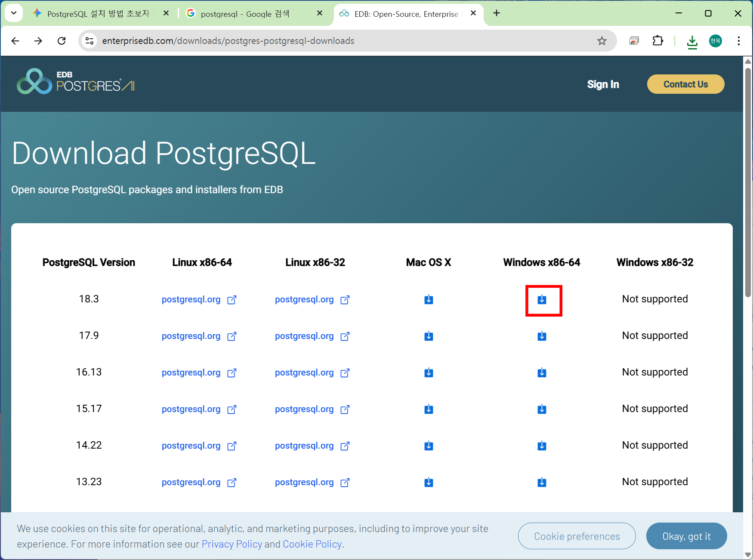Bookmark this page with the star icon

pos(602,41)
